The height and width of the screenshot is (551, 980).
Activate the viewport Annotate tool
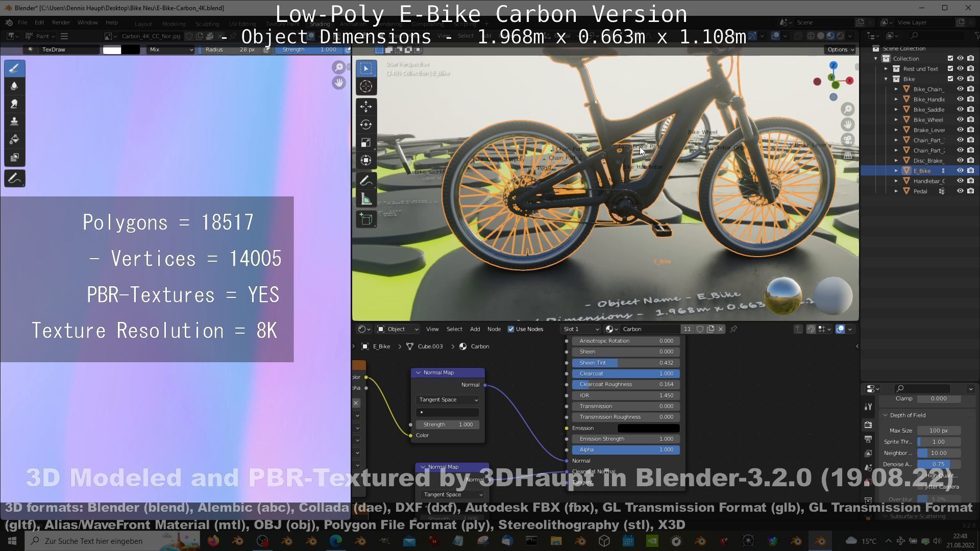366,181
